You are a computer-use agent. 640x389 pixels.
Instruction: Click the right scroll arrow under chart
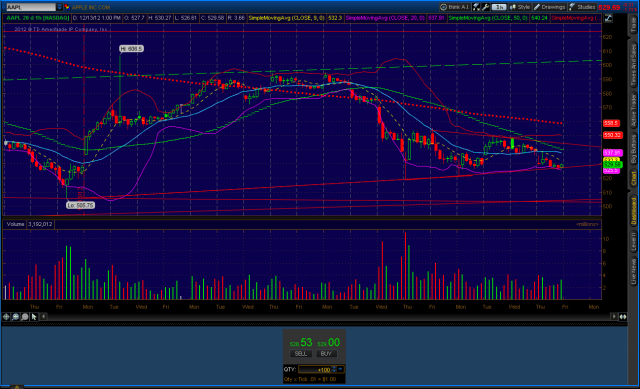(x=613, y=317)
